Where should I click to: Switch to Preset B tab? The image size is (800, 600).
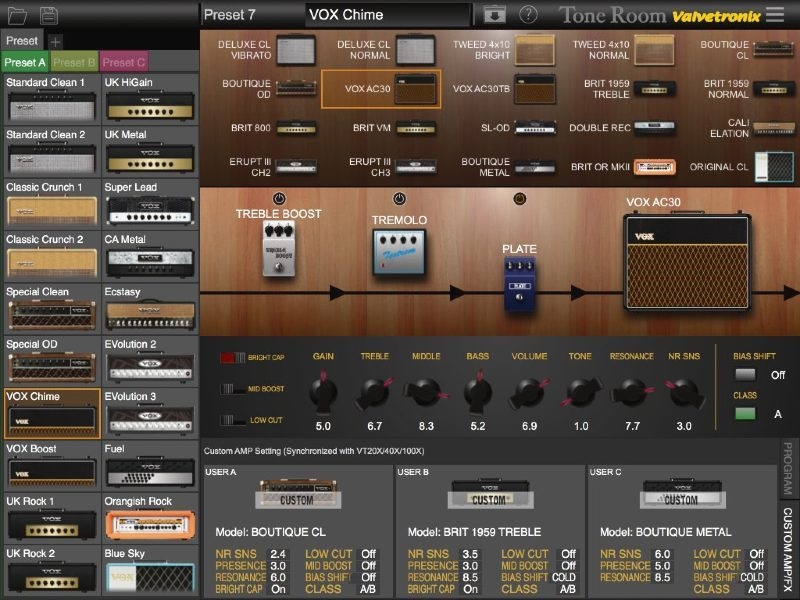tap(74, 62)
